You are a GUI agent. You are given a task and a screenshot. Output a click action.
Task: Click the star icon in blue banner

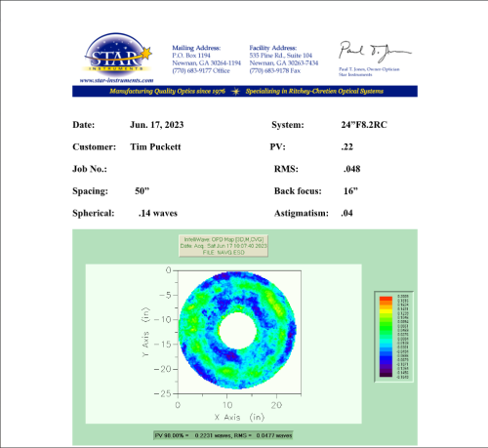(235, 92)
